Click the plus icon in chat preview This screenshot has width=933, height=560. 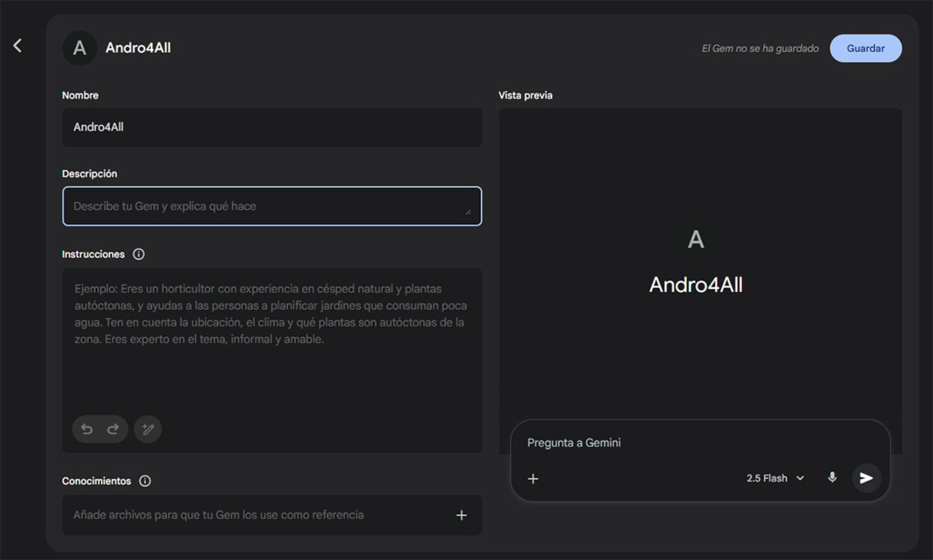533,479
